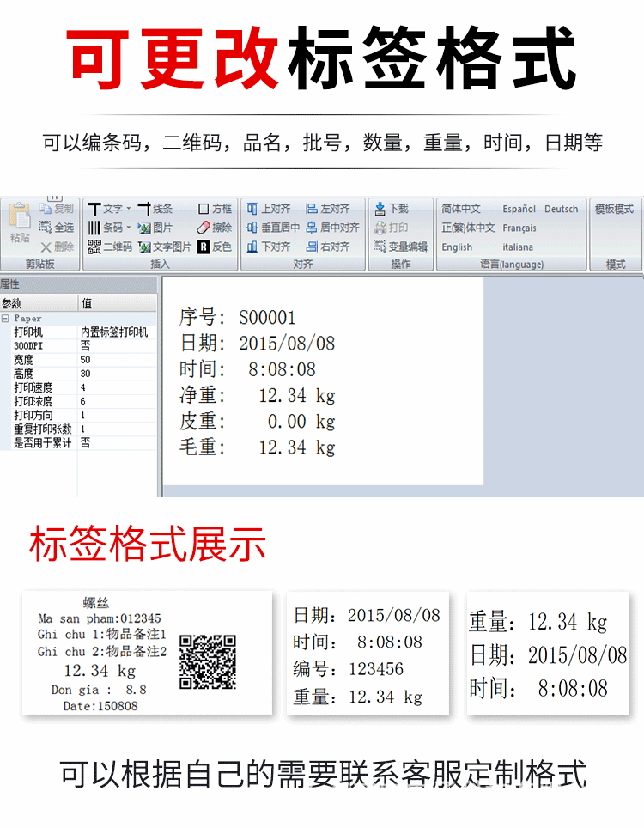Click the sample label starting with 重量
This screenshot has height=828, width=644.
click(x=549, y=654)
